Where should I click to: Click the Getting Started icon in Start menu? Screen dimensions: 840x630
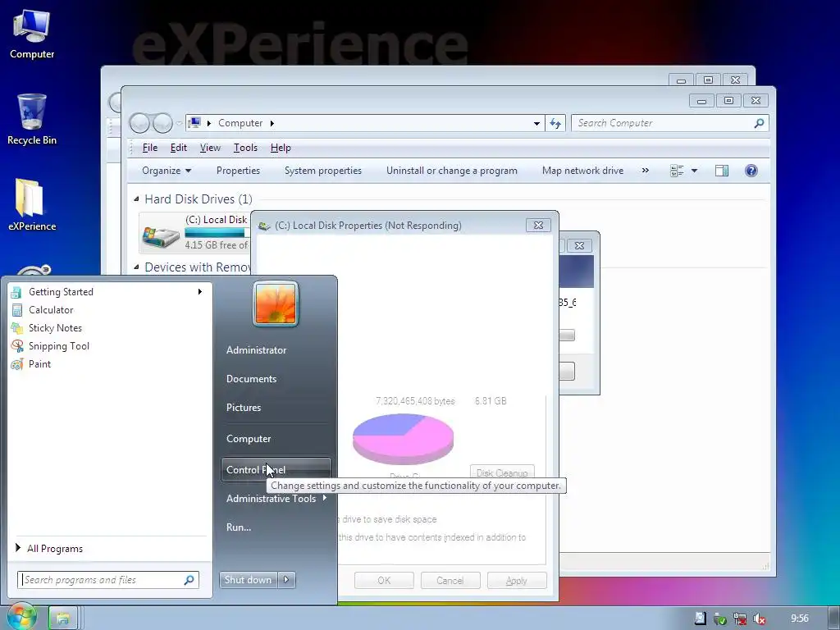tap(16, 292)
